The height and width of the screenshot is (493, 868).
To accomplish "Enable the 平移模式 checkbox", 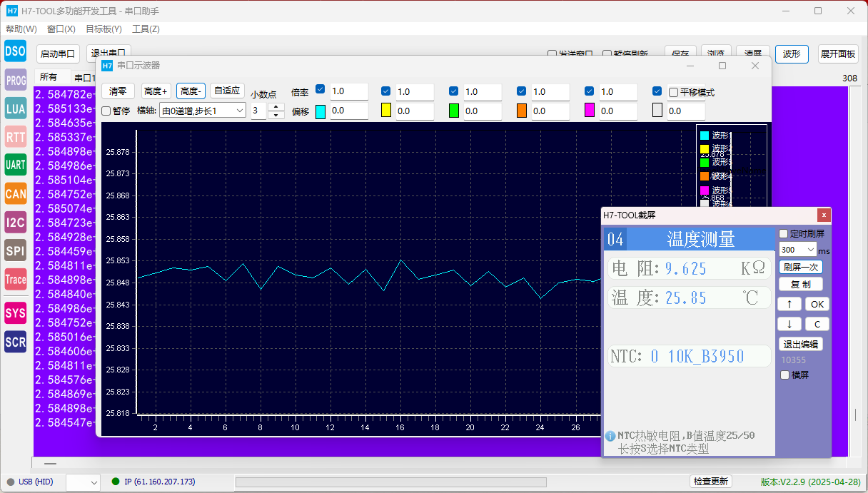I will pos(673,92).
